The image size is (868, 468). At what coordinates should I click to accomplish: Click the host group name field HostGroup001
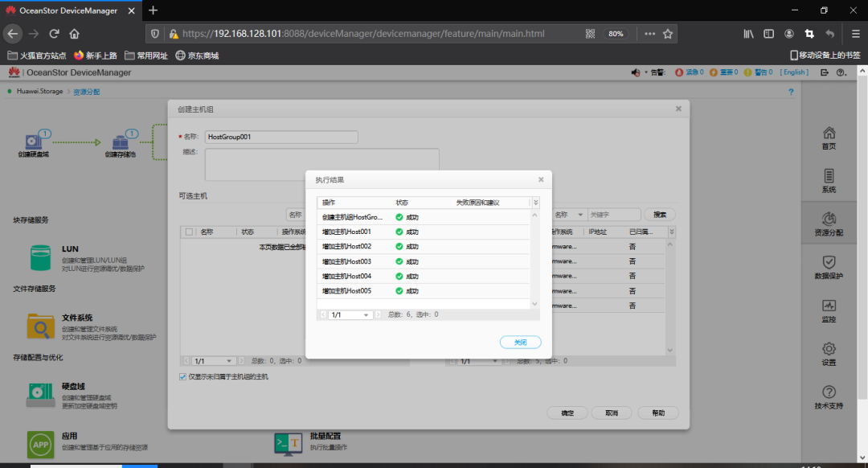point(281,137)
